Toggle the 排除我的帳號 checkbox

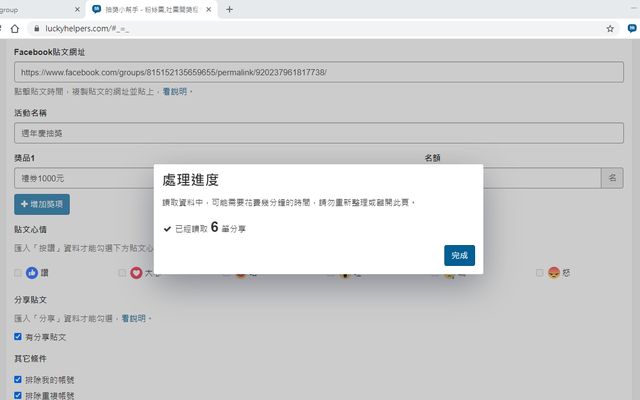[18, 380]
